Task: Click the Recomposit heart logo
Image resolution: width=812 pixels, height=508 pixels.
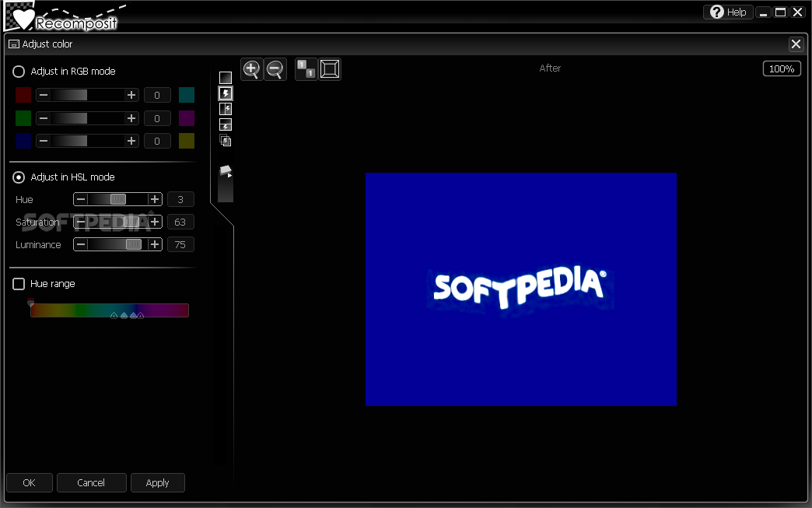Action: (x=23, y=19)
